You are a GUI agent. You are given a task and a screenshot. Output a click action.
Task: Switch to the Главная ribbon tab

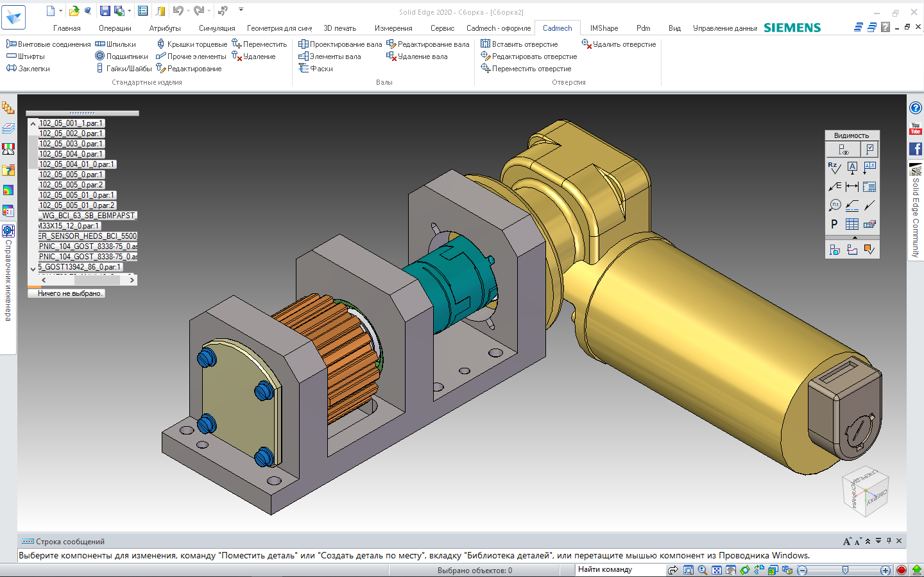(67, 28)
